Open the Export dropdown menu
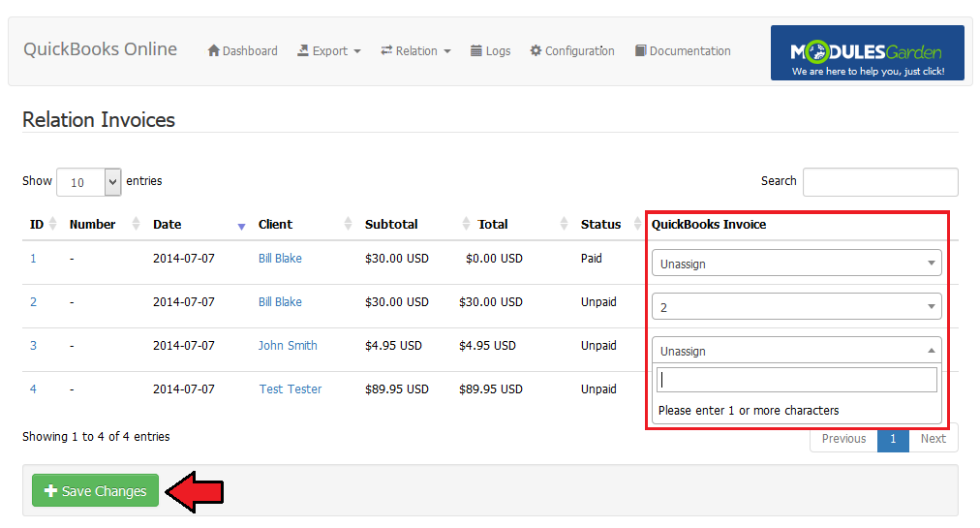The image size is (980, 528). tap(329, 50)
